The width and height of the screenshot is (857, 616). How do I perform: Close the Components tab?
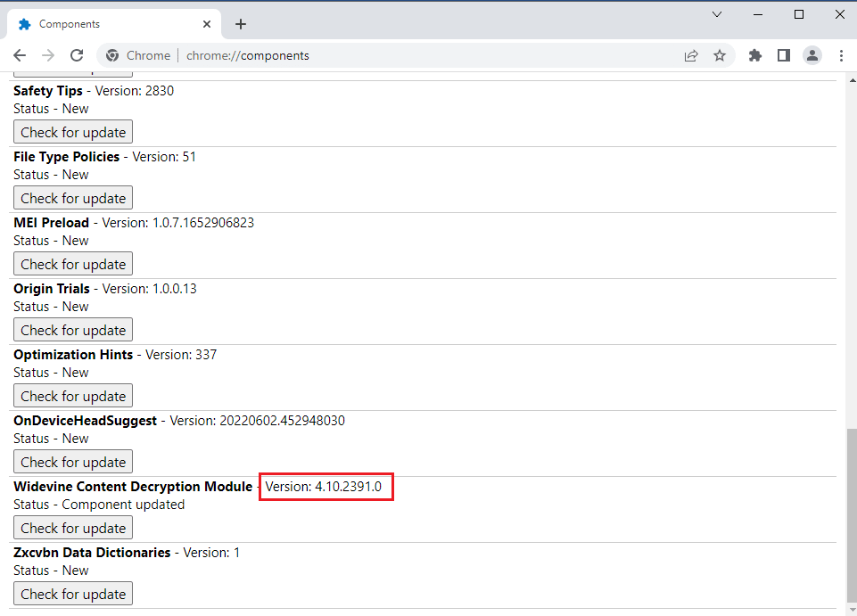(x=208, y=24)
